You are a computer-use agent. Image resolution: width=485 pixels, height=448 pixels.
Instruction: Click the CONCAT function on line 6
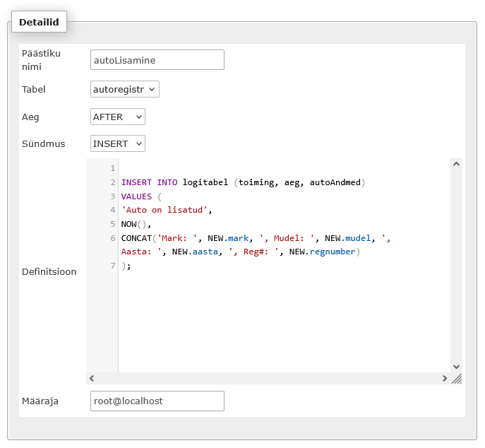pyautogui.click(x=136, y=238)
